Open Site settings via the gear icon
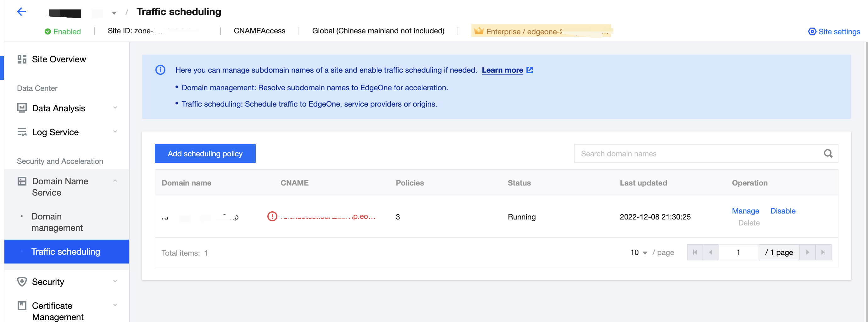 click(812, 32)
